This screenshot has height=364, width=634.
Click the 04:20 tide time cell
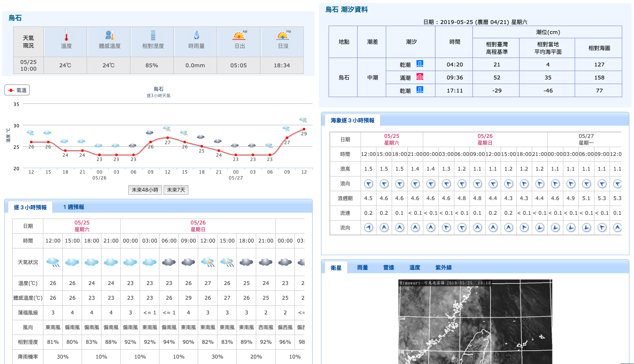455,64
